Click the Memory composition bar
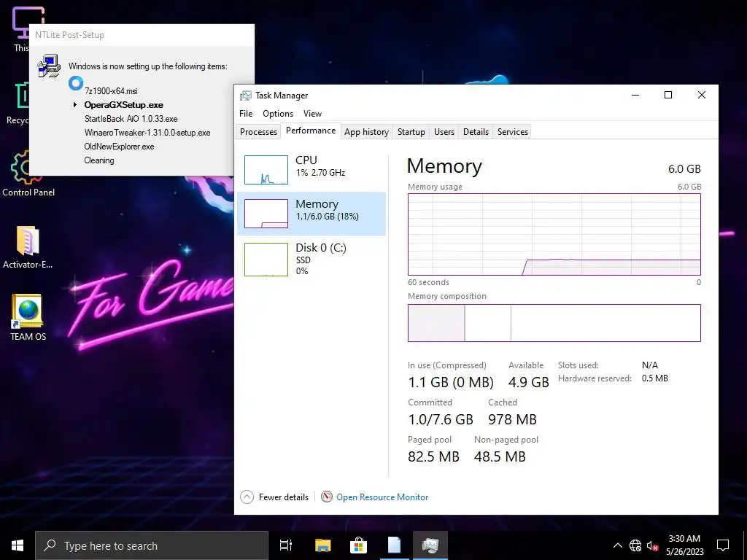Viewport: 747px width, 560px height. point(554,323)
